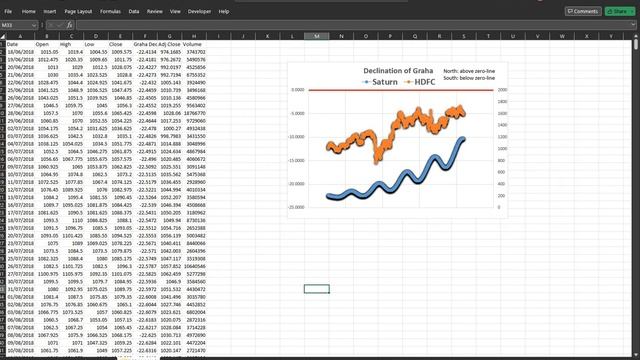Click the Insert Function fx icon

pos(69,25)
